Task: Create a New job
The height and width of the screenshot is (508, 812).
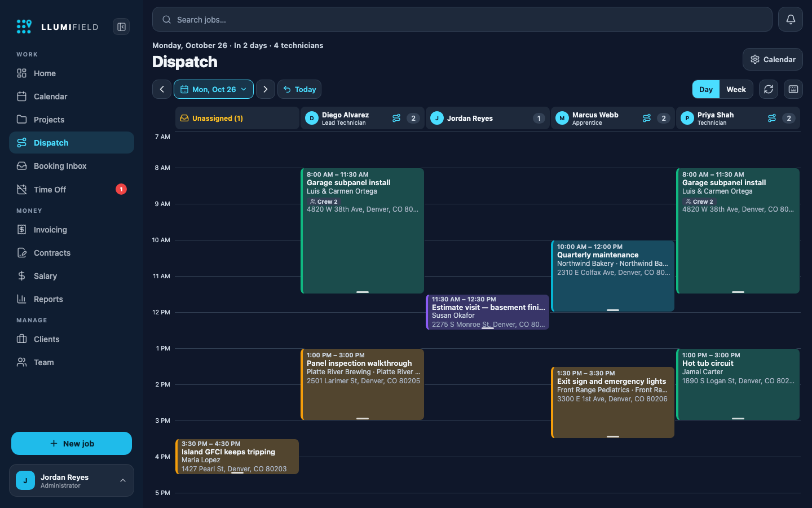Action: click(72, 444)
